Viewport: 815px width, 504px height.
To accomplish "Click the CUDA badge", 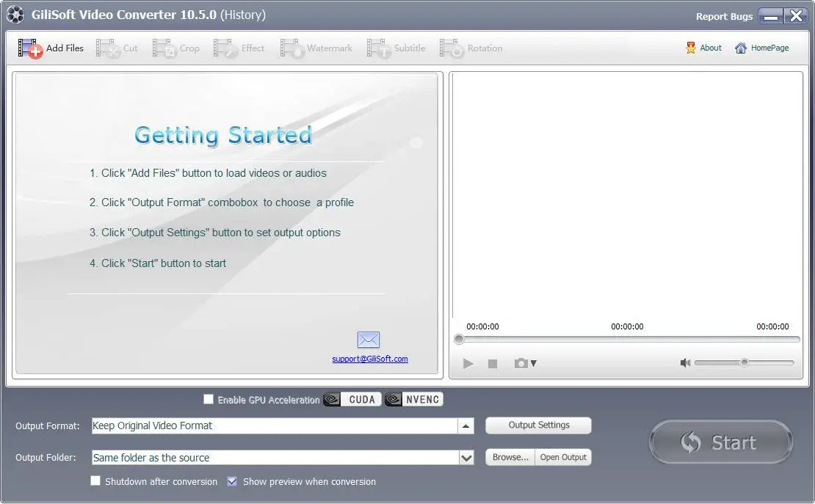I will pyautogui.click(x=352, y=399).
